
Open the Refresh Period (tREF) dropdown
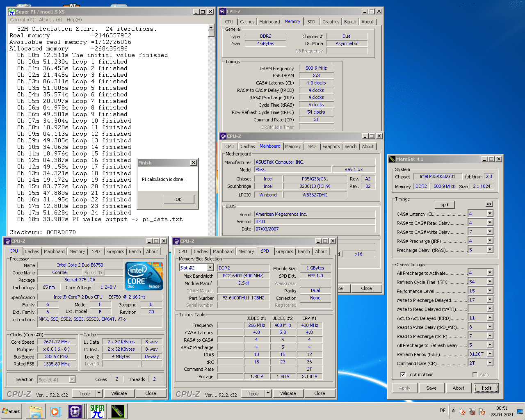[x=490, y=354]
